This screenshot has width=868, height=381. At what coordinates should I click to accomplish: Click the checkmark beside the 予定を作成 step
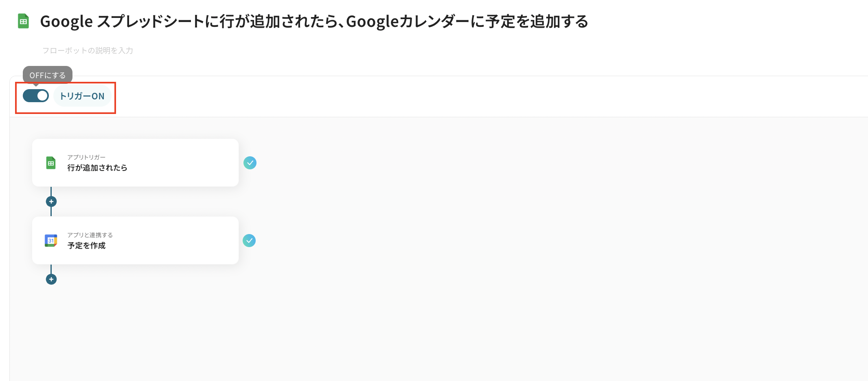click(249, 241)
